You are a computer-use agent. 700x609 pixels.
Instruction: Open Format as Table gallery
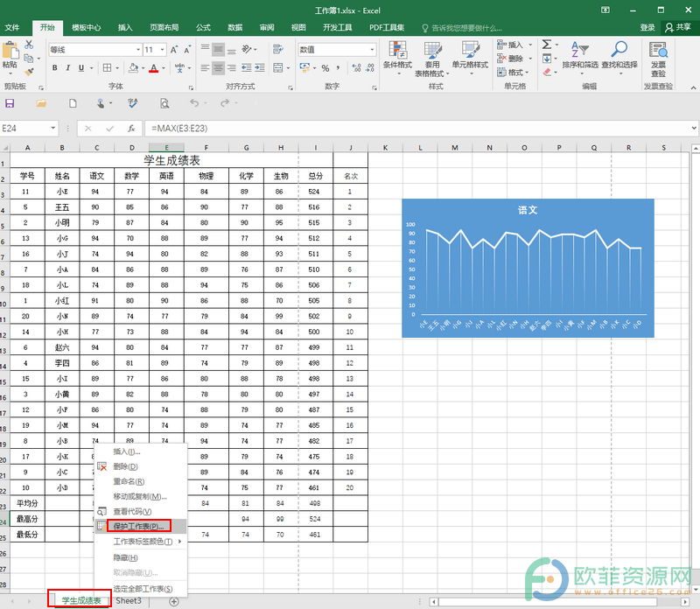tap(431, 59)
